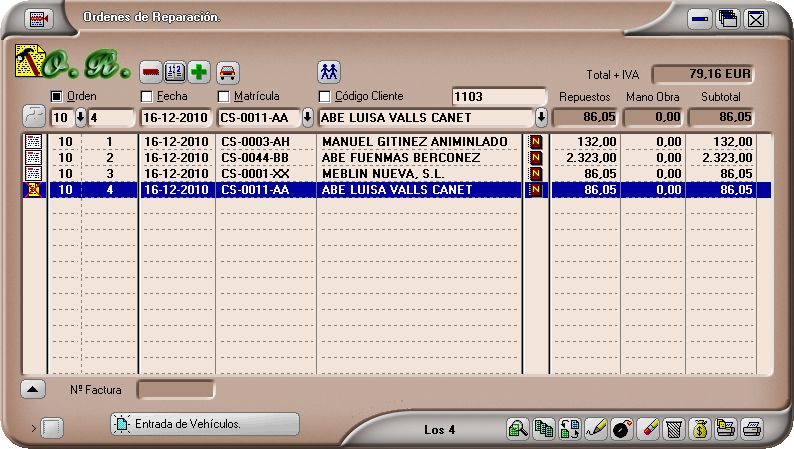Tick the Código Cliente checkbox
The height and width of the screenshot is (449, 794).
[x=324, y=96]
